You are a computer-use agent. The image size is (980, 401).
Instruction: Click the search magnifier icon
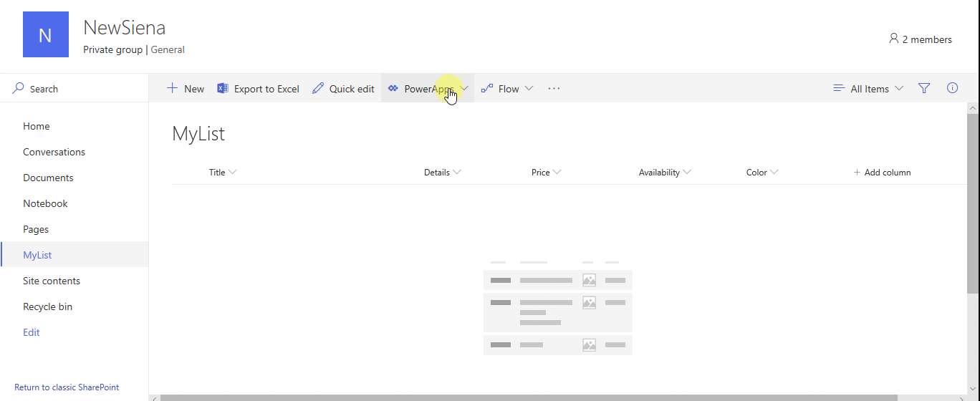[18, 88]
